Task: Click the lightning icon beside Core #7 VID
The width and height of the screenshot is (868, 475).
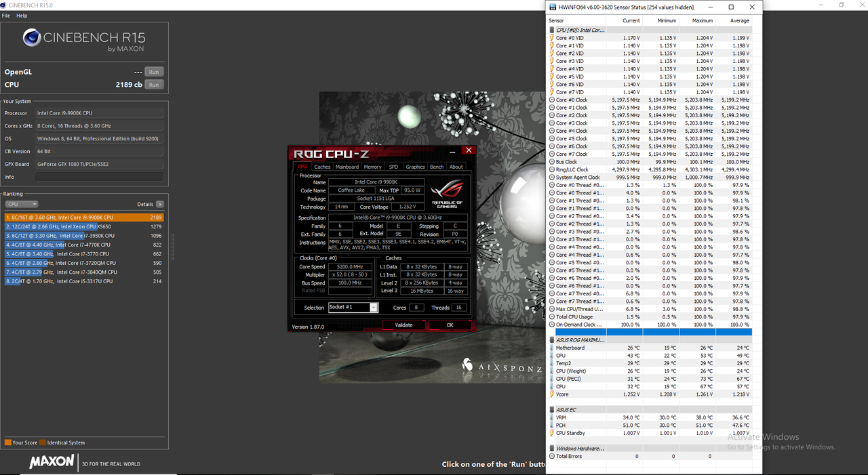Action: (x=552, y=92)
